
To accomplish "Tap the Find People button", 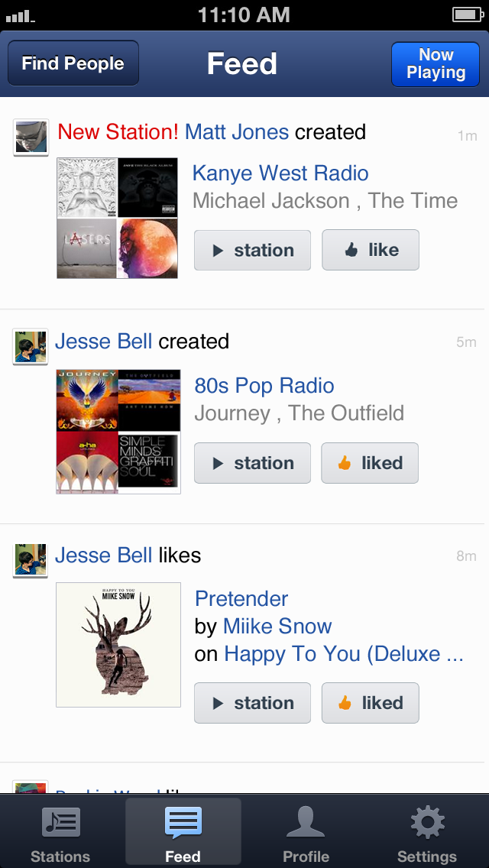I will pos(73,63).
